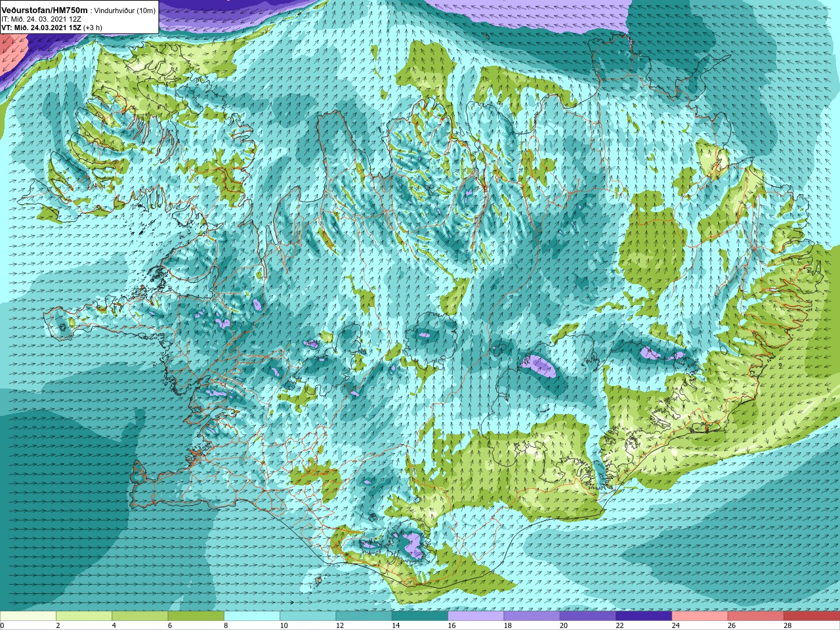Click the 6–8 olive green legend swatch
The height and width of the screenshot is (630, 840).
click(196, 616)
